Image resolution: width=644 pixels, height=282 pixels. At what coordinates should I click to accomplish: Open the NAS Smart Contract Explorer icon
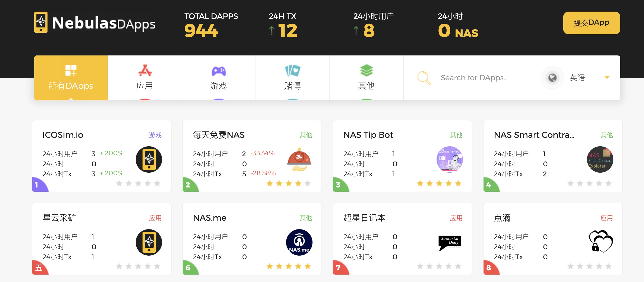[x=600, y=159]
